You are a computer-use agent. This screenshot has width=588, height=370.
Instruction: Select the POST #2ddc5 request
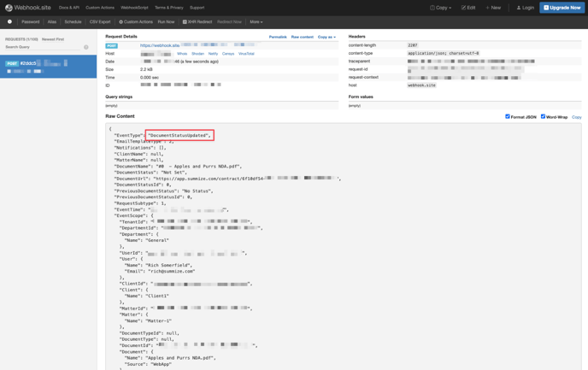point(49,67)
